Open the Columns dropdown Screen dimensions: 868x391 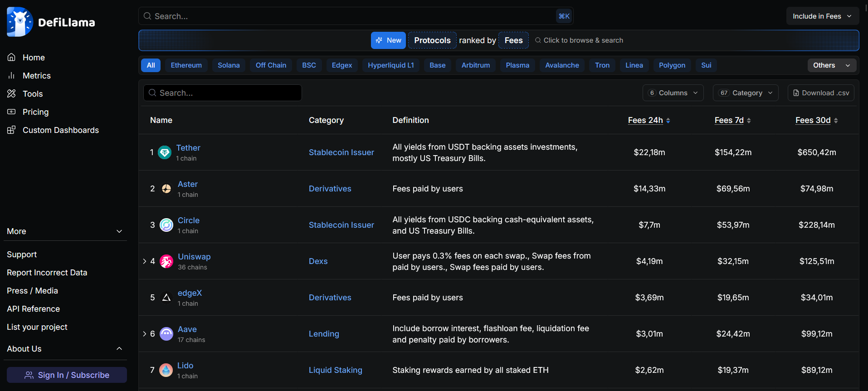[673, 93]
